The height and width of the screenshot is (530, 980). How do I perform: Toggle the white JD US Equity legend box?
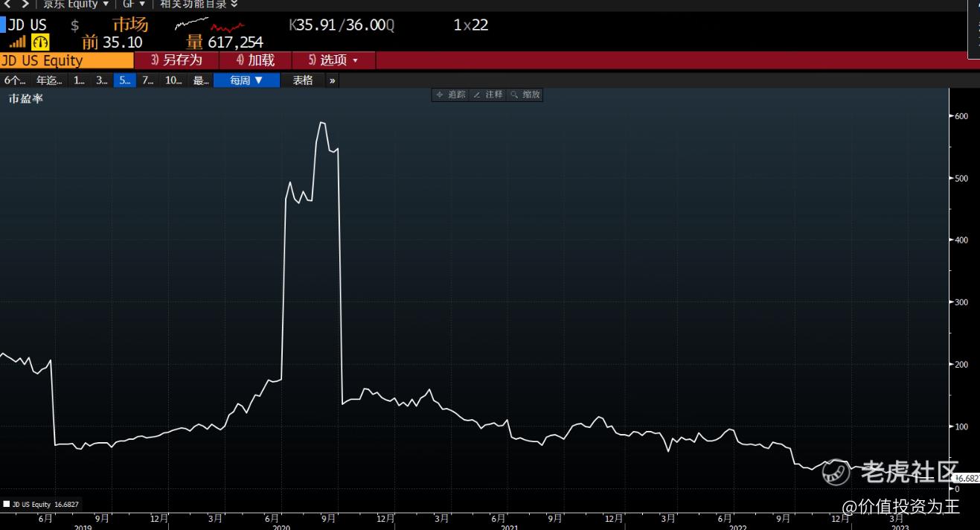tap(7, 504)
